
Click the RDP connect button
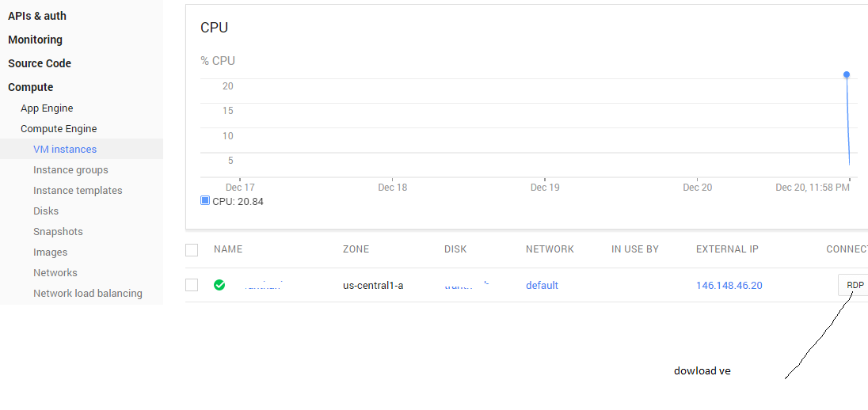[x=855, y=285]
